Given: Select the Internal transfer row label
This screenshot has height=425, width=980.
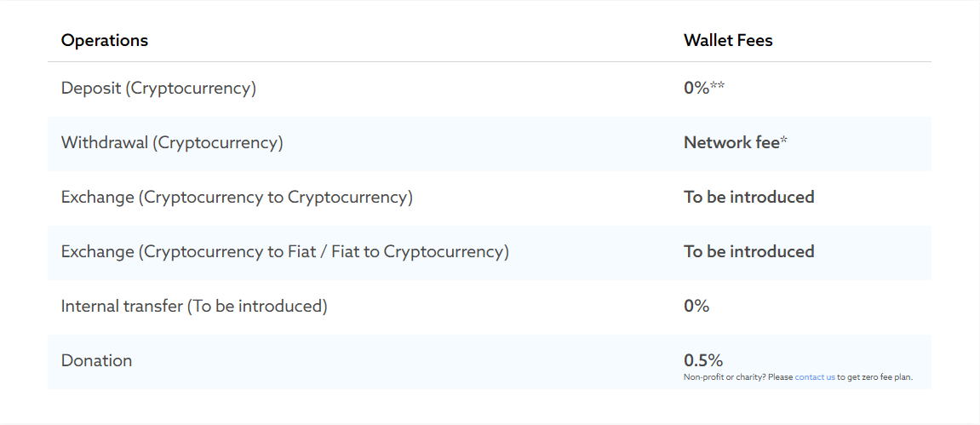Looking at the screenshot, I should point(194,306).
